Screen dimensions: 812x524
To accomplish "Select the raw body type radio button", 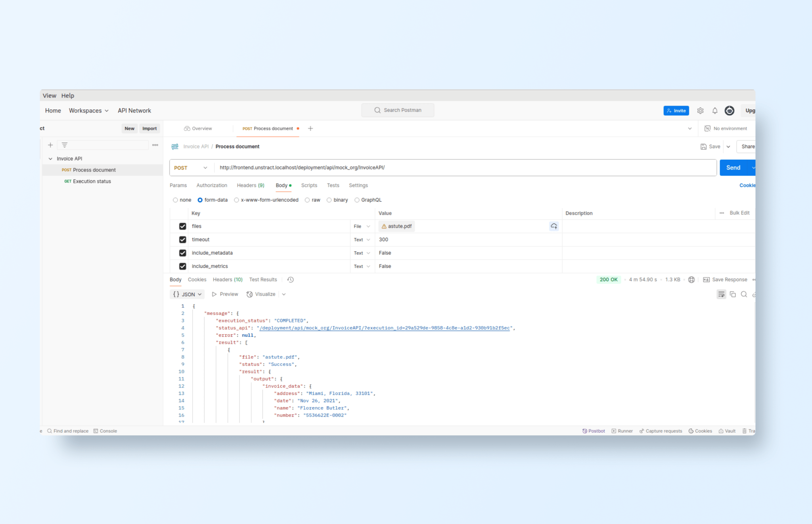I will 308,200.
